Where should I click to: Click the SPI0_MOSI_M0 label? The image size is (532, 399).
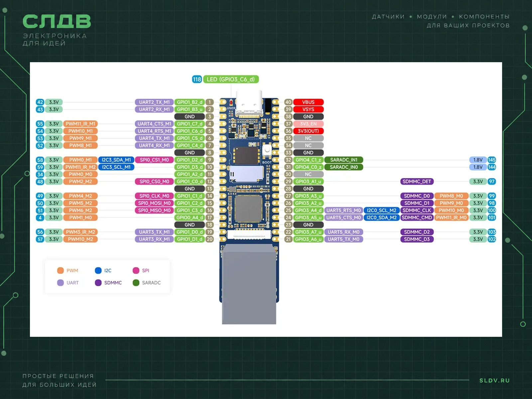[154, 203]
